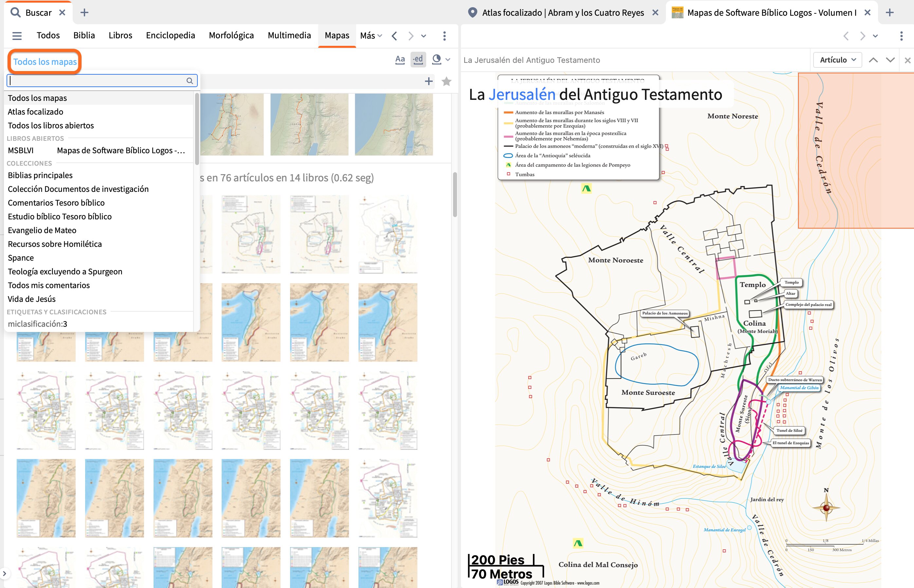Screen dimensions: 914x588
Task: Switch to Atlas focalizado Abram tab
Action: pos(563,12)
